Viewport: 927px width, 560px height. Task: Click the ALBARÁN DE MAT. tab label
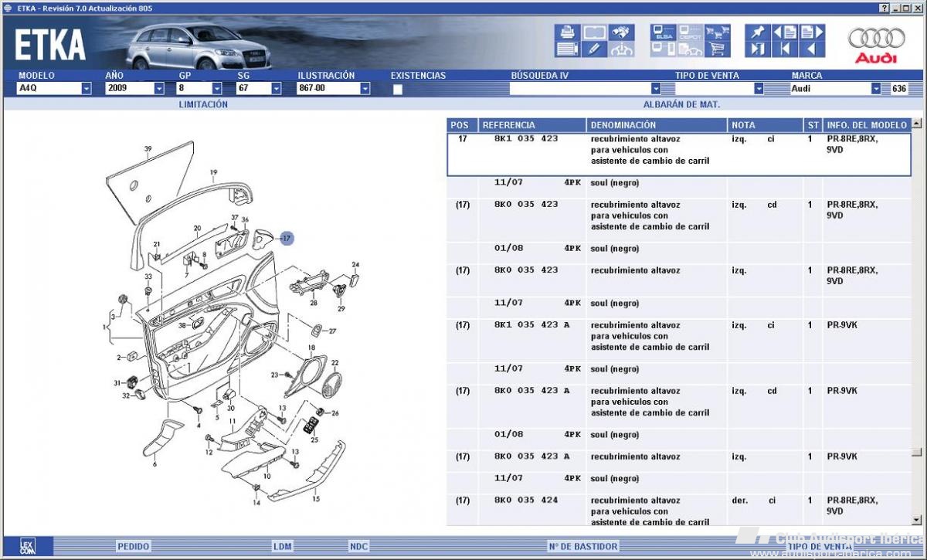coord(681,104)
